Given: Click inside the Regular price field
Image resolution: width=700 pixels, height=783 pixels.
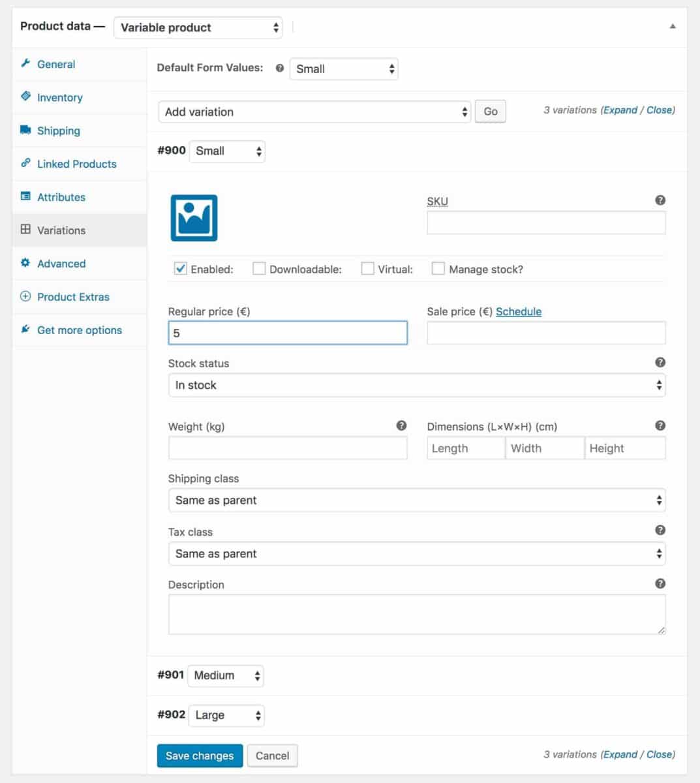Looking at the screenshot, I should [287, 332].
